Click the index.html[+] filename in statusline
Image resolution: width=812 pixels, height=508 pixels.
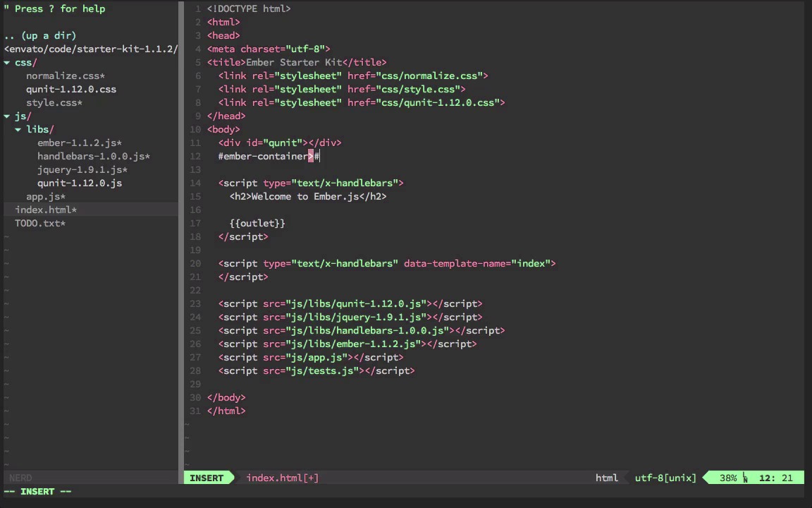(283, 478)
